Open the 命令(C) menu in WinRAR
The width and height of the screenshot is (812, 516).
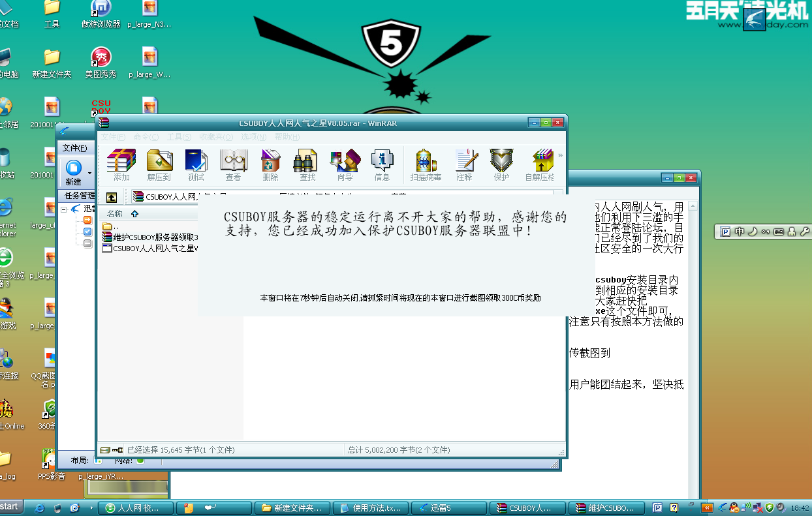146,137
